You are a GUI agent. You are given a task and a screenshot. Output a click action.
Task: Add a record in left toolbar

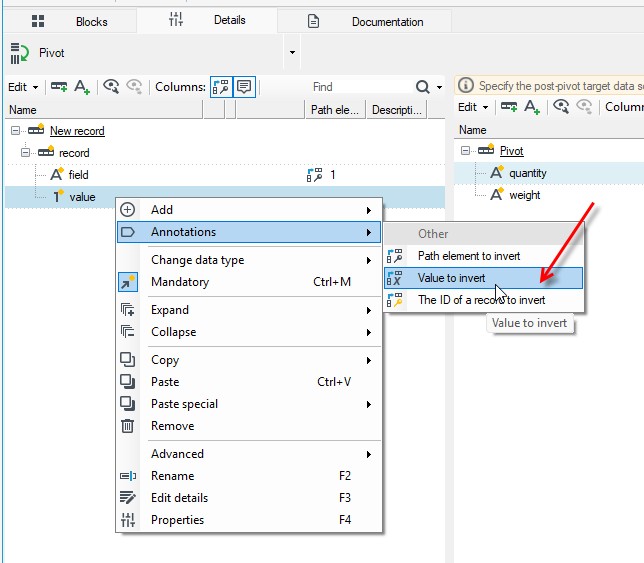pyautogui.click(x=59, y=87)
